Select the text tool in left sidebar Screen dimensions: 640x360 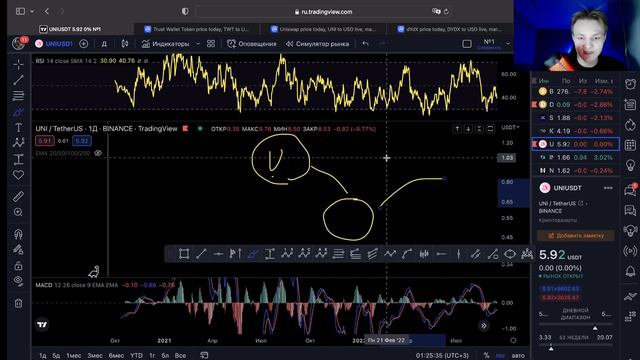tap(18, 127)
